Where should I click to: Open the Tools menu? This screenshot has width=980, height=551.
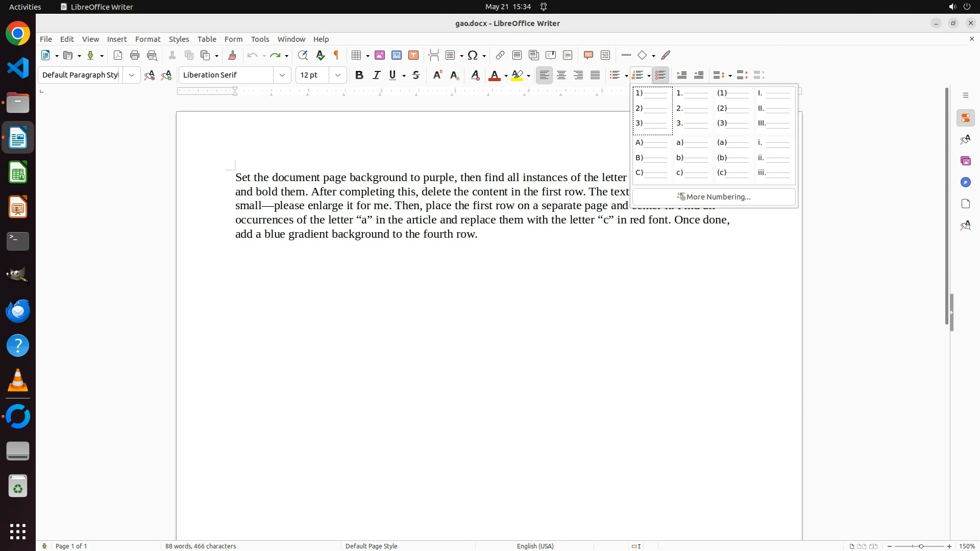click(260, 39)
